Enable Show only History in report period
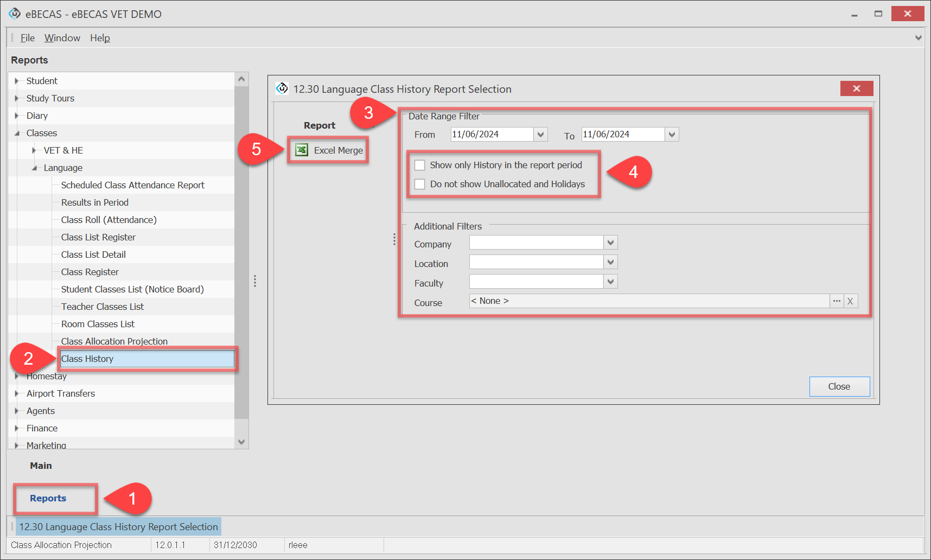This screenshot has width=931, height=560. [x=420, y=165]
